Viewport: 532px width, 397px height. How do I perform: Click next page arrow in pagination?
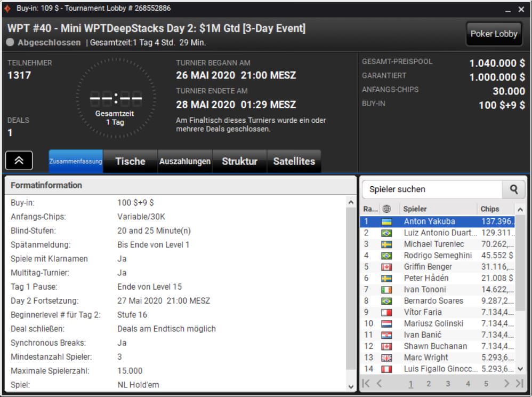click(x=506, y=383)
